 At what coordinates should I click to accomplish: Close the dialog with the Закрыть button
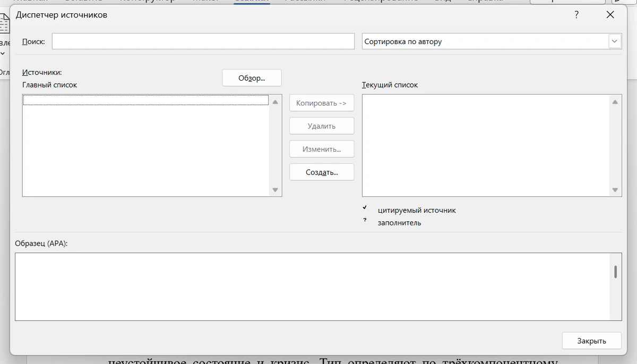[592, 341]
